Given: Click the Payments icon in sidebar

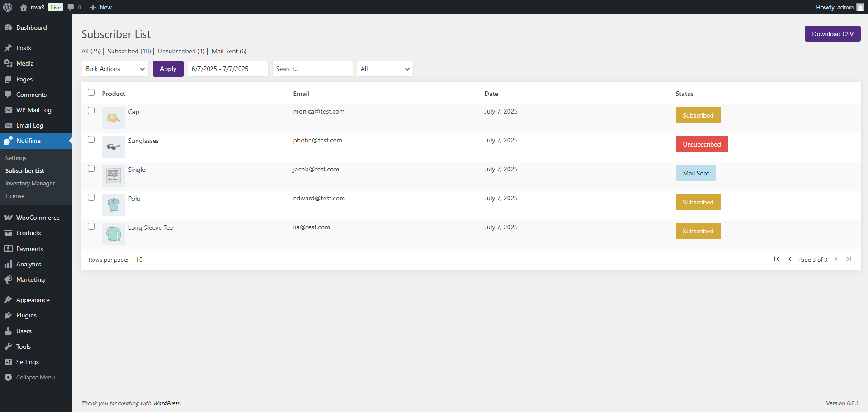Looking at the screenshot, I should (8, 249).
